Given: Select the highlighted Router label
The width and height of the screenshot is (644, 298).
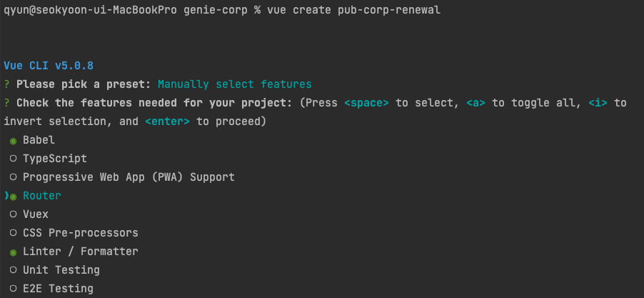Looking at the screenshot, I should tap(42, 196).
